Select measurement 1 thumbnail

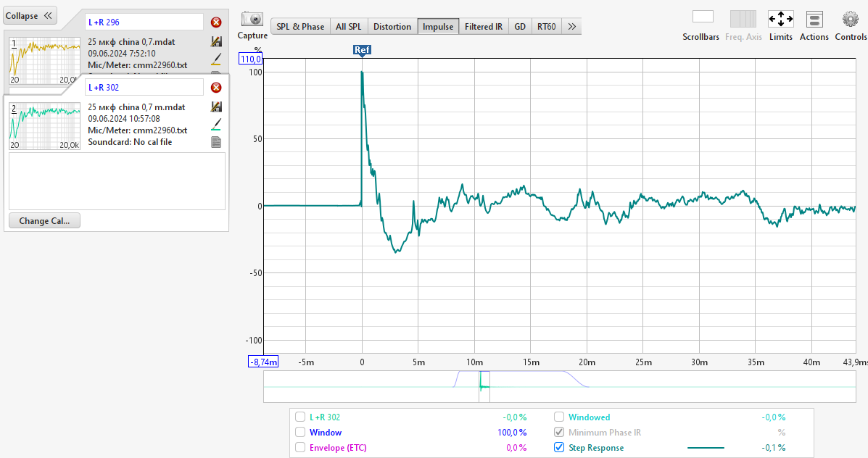[44, 59]
